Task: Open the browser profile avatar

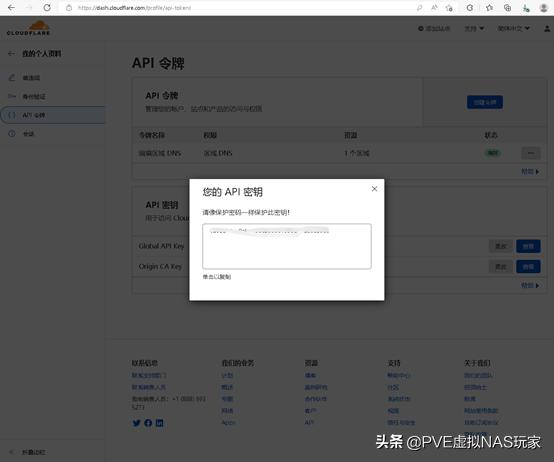Action: (x=544, y=8)
